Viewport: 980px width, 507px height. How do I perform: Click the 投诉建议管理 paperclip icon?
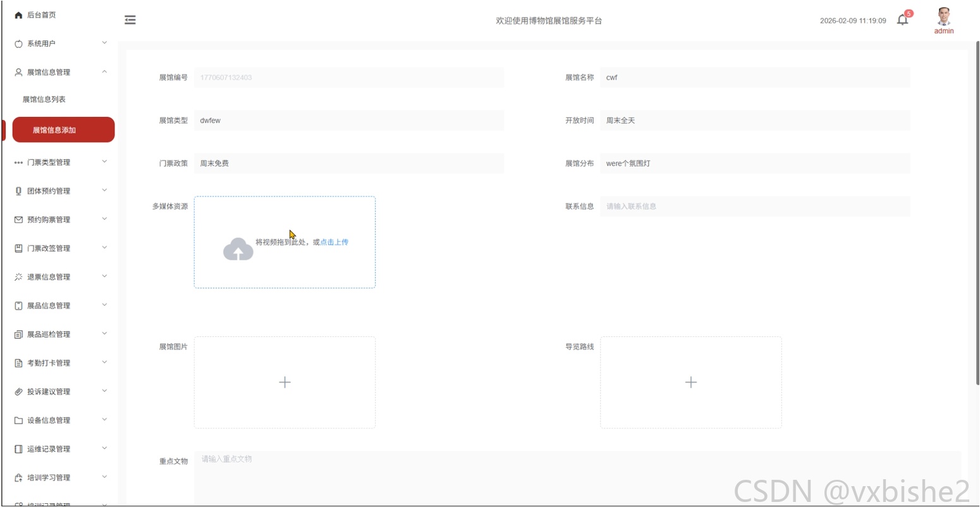18,392
